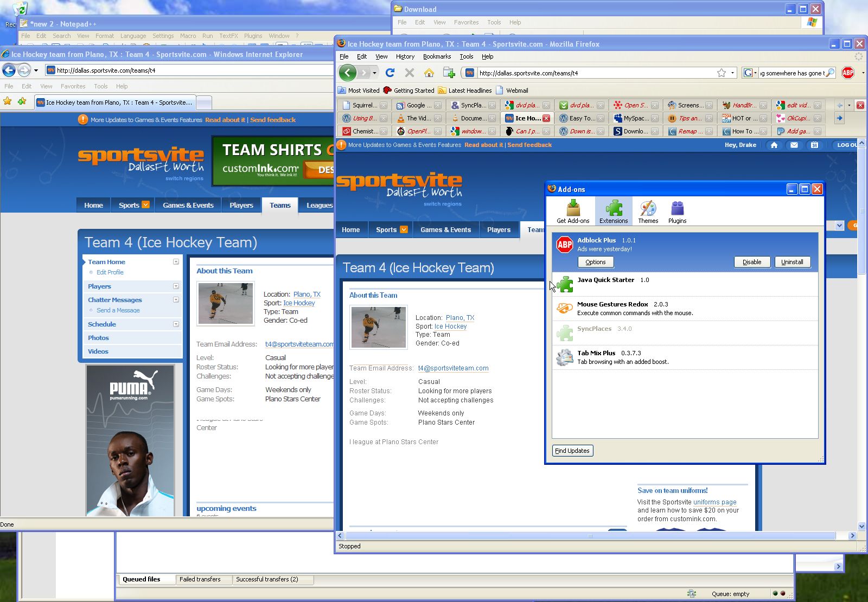This screenshot has height=602, width=868.
Task: Follow the uniforms page link
Action: (714, 502)
